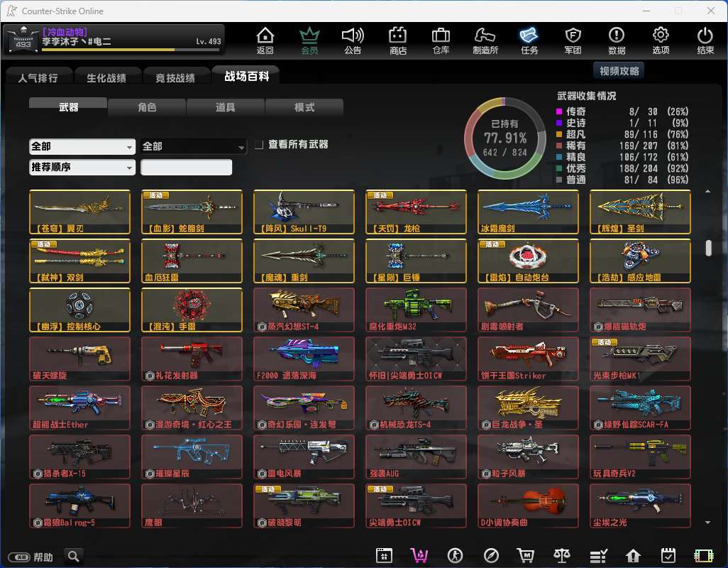The image size is (728, 568).
Task: Switch to the 人气排行 tab
Action: click(x=38, y=77)
